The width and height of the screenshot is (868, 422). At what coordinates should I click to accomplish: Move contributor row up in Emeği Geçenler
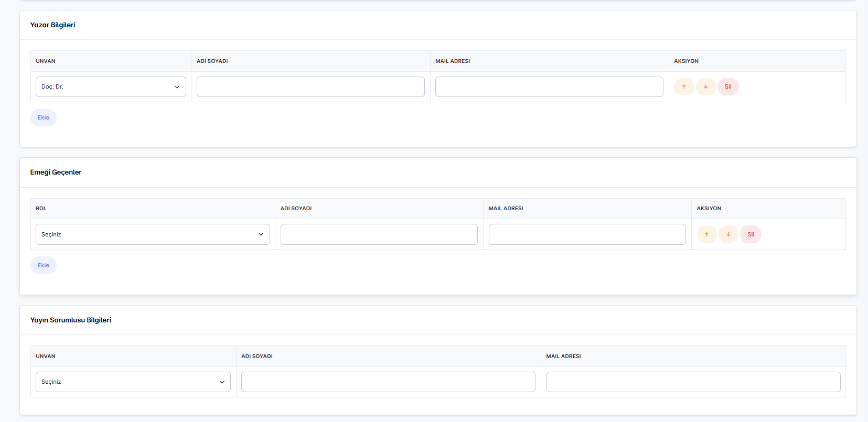[x=706, y=234]
